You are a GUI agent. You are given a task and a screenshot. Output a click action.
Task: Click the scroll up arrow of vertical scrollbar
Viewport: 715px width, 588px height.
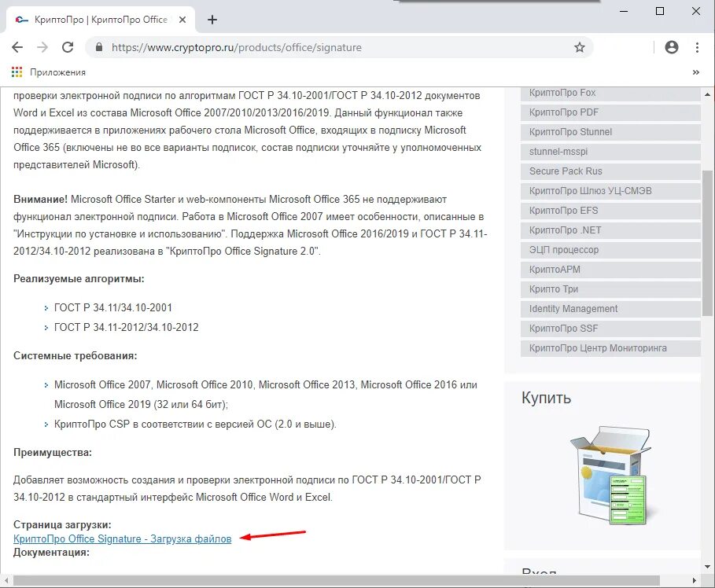[x=707, y=94]
